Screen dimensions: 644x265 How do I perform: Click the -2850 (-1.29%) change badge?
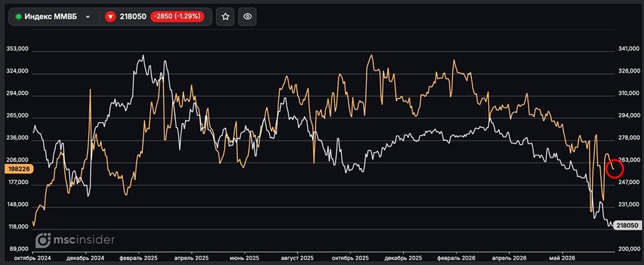click(x=178, y=17)
